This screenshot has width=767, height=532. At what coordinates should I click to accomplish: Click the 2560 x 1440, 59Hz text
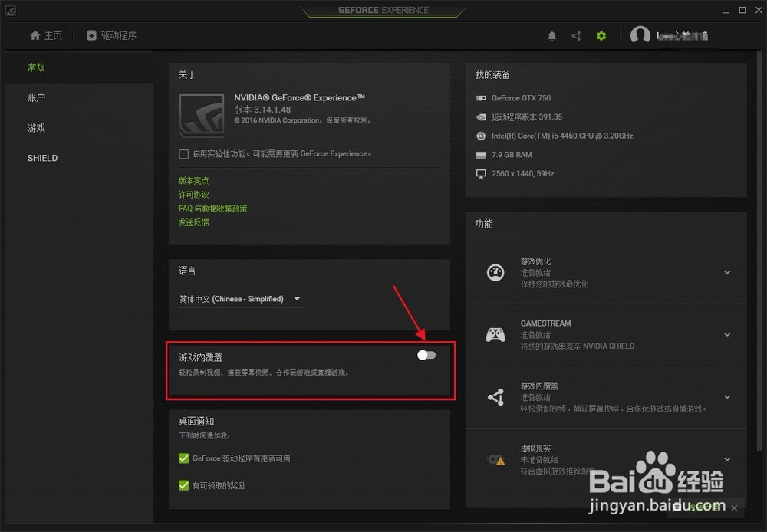(522, 173)
